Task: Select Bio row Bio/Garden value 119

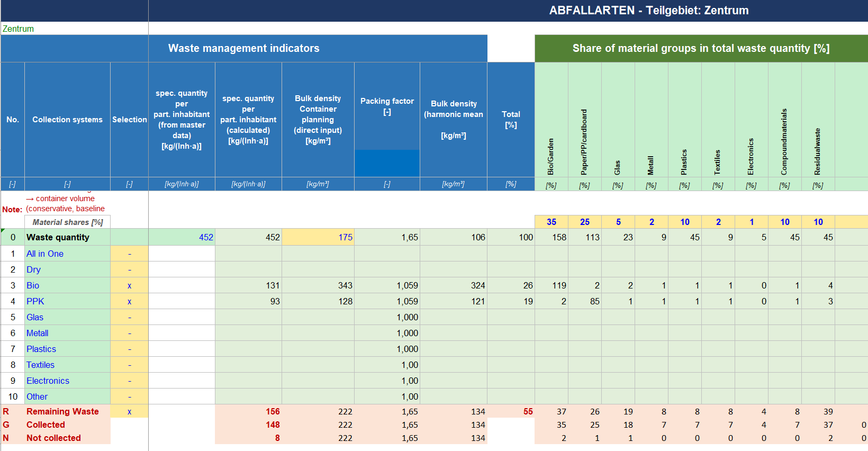Action: point(551,285)
